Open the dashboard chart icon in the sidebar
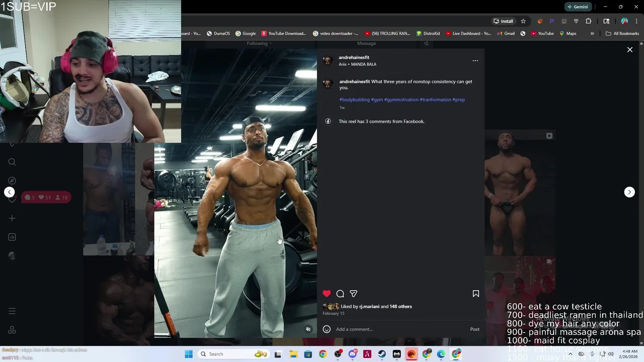The height and width of the screenshot is (362, 644). pyautogui.click(x=12, y=237)
